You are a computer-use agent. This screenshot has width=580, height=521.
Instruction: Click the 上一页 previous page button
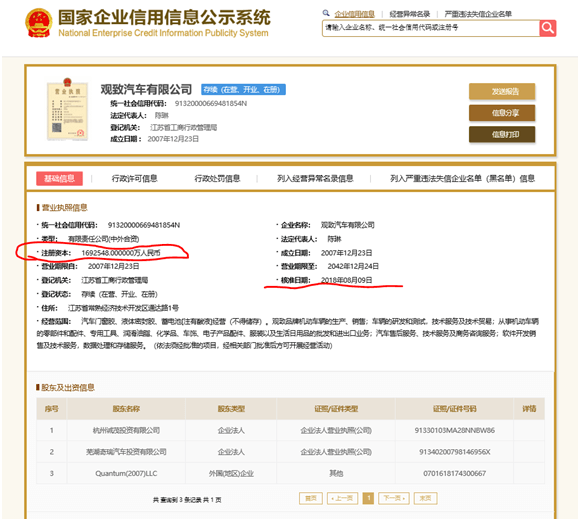click(343, 498)
